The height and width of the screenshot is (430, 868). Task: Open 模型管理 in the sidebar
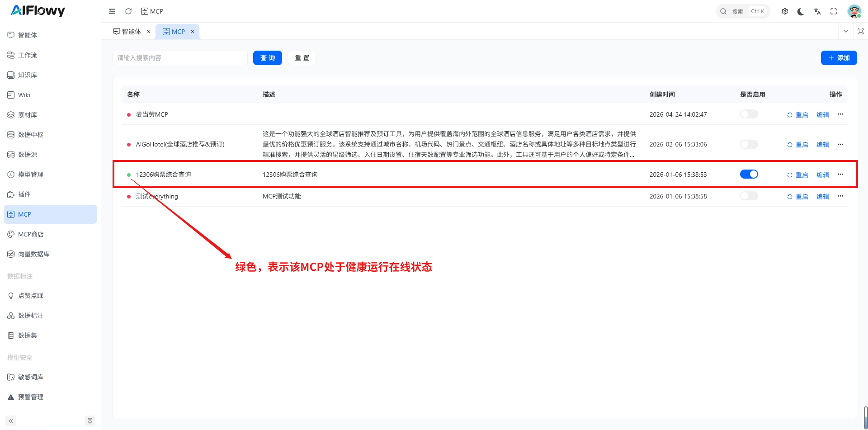click(50, 175)
